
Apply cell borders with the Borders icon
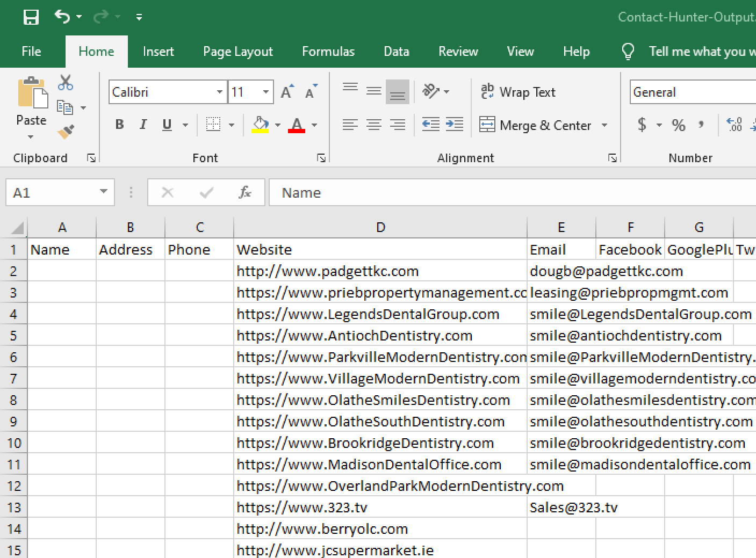[213, 125]
